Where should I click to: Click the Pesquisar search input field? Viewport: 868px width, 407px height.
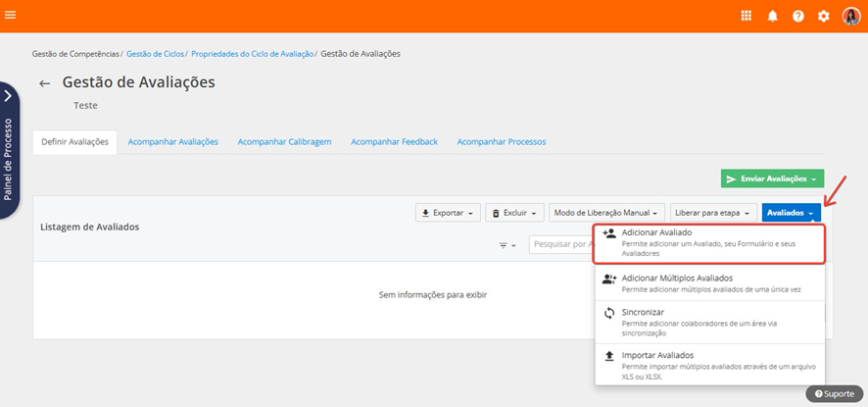(x=560, y=244)
